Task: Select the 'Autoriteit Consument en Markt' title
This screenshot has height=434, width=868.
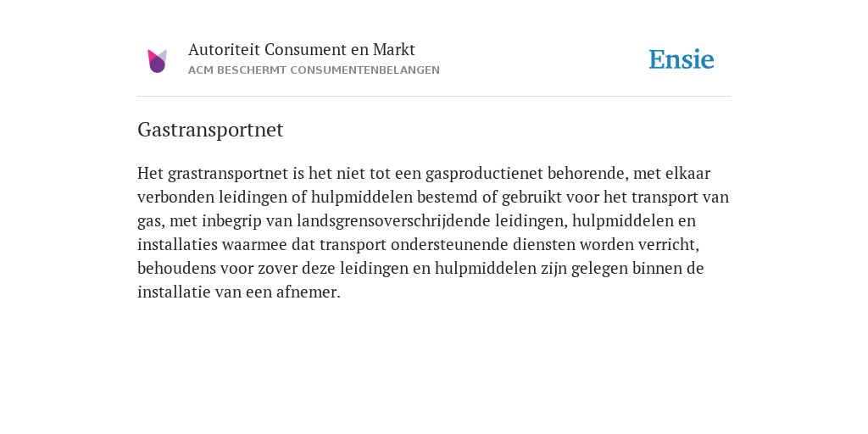Action: coord(302,50)
